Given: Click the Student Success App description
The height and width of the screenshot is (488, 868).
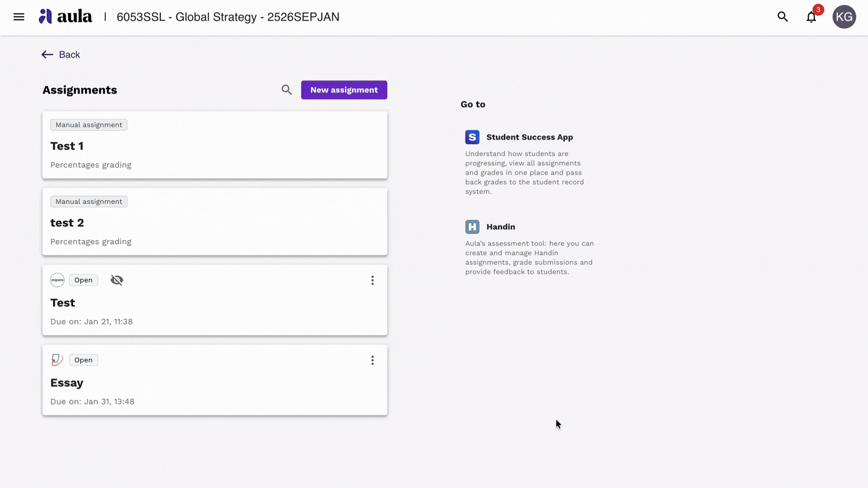Looking at the screenshot, I should pyautogui.click(x=524, y=173).
